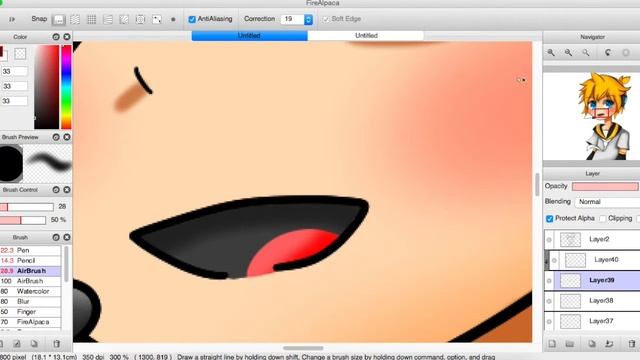Switch to the first Untitled tab
This screenshot has height=360, width=640.
pos(249,36)
